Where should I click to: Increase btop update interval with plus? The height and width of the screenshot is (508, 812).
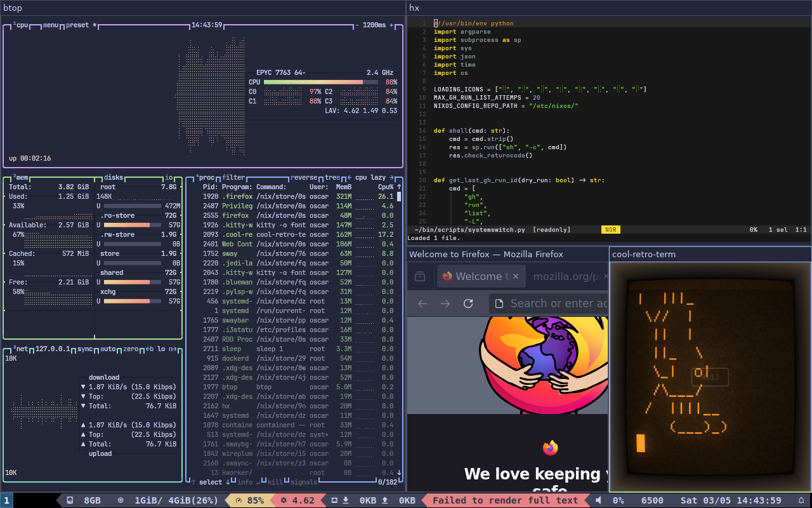391,25
